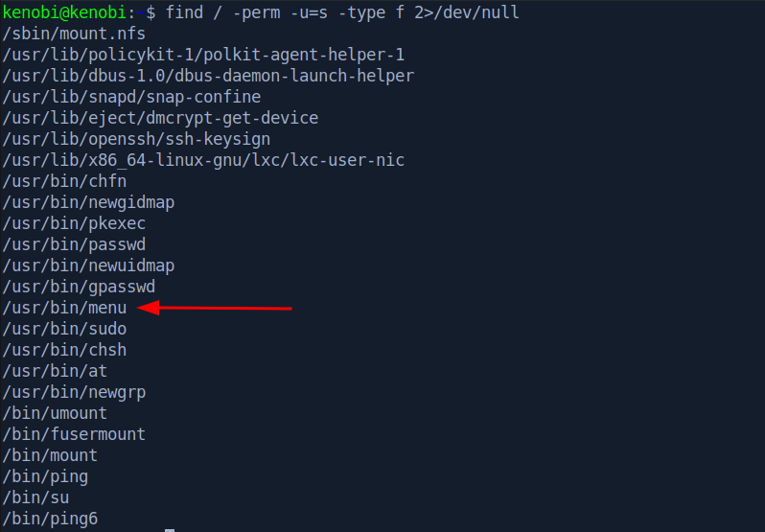Select the /usr/bin/sudo line
The image size is (765, 532).
[64, 329]
